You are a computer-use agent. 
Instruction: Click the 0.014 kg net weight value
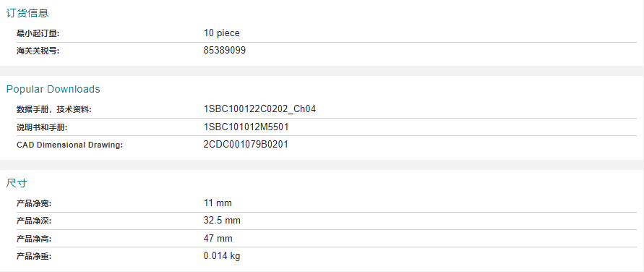coord(222,256)
